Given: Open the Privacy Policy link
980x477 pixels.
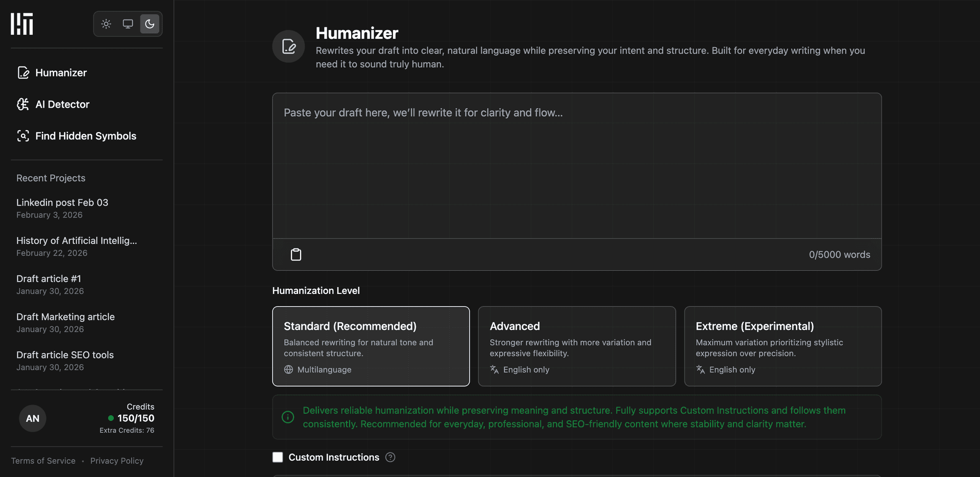Looking at the screenshot, I should 117,461.
